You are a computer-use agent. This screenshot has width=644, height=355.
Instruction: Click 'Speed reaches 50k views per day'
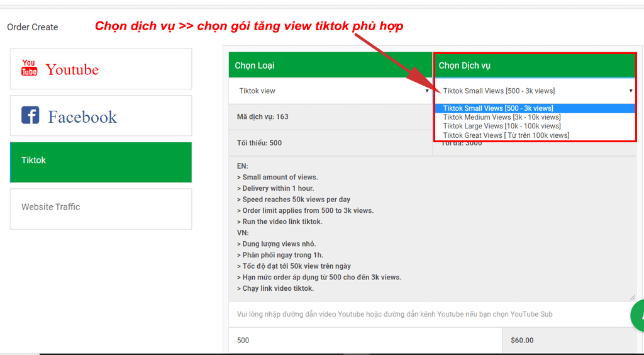(294, 200)
